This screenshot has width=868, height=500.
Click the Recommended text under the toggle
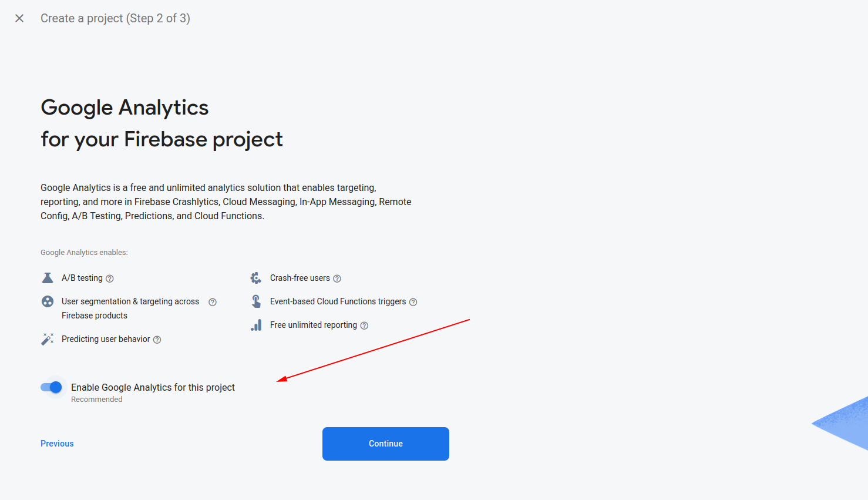coord(96,399)
